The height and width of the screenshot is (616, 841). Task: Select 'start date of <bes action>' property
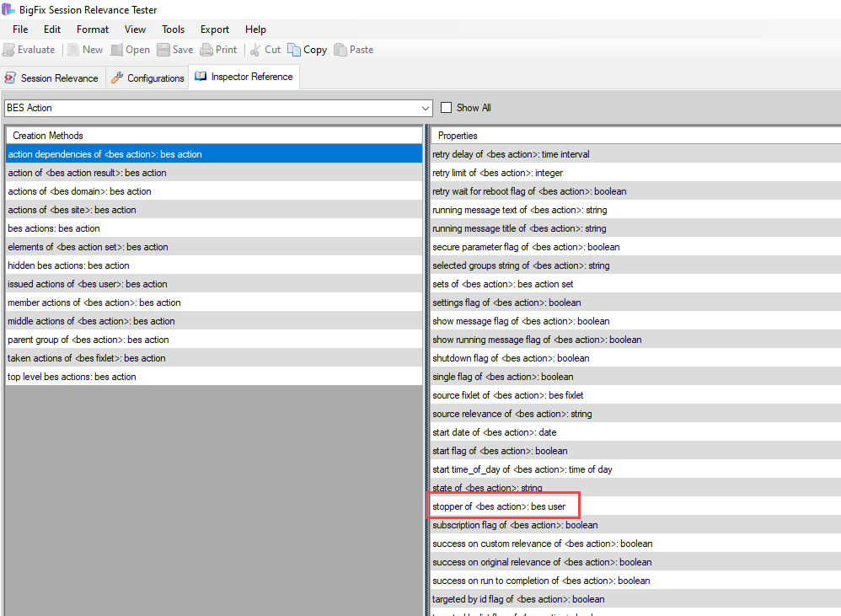[x=636, y=432]
